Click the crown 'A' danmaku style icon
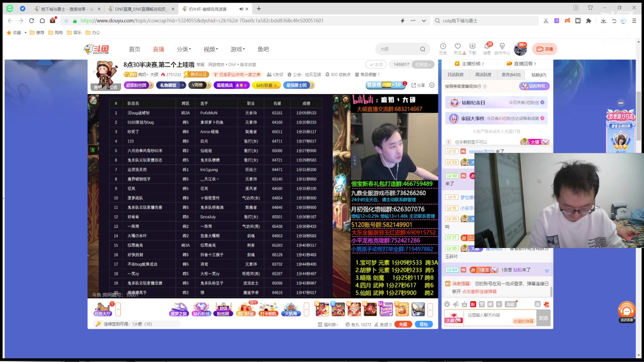This screenshot has height=362, width=644. pos(464,304)
